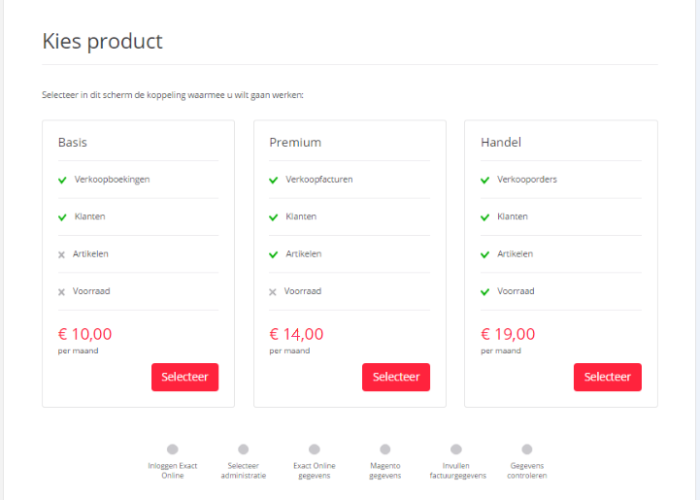Screen dimensions: 700x500
Task: Click the Exact Online gegevens step dot
Action: point(314,449)
